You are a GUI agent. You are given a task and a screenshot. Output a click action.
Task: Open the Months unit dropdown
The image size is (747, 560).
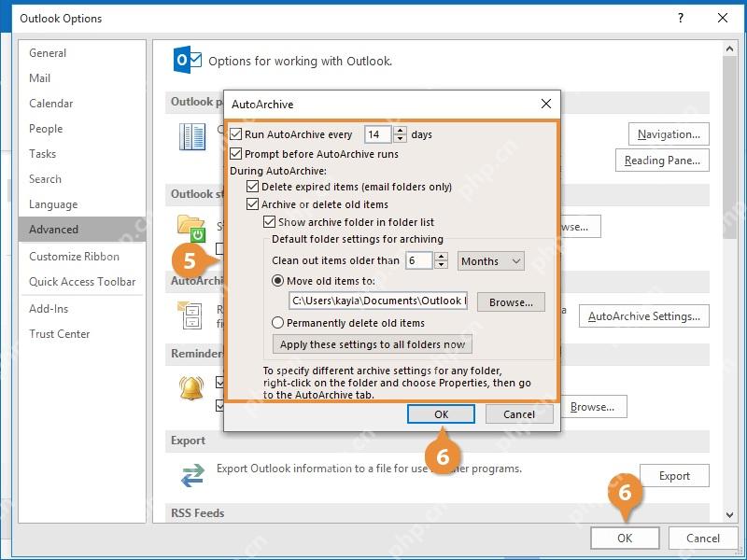coord(491,261)
